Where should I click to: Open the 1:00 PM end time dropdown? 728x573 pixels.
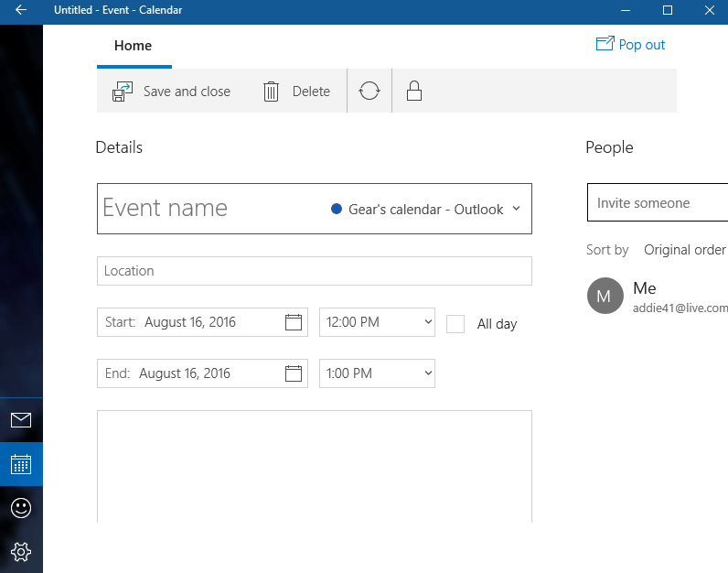coord(377,373)
